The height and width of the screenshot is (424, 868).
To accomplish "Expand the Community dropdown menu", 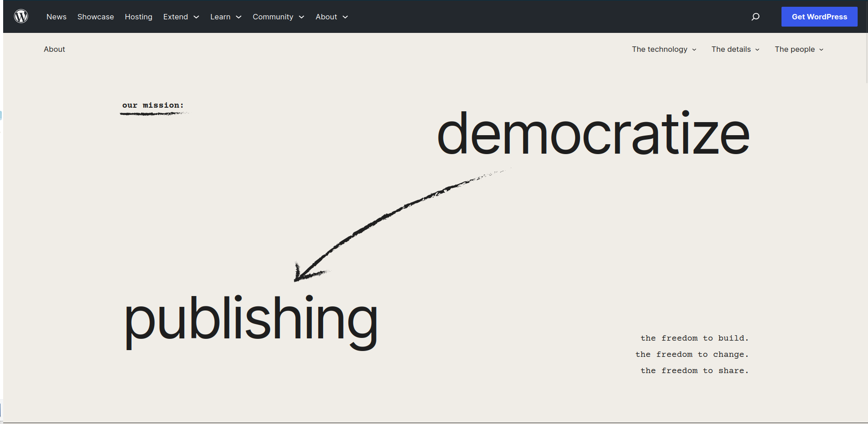I will tap(279, 17).
